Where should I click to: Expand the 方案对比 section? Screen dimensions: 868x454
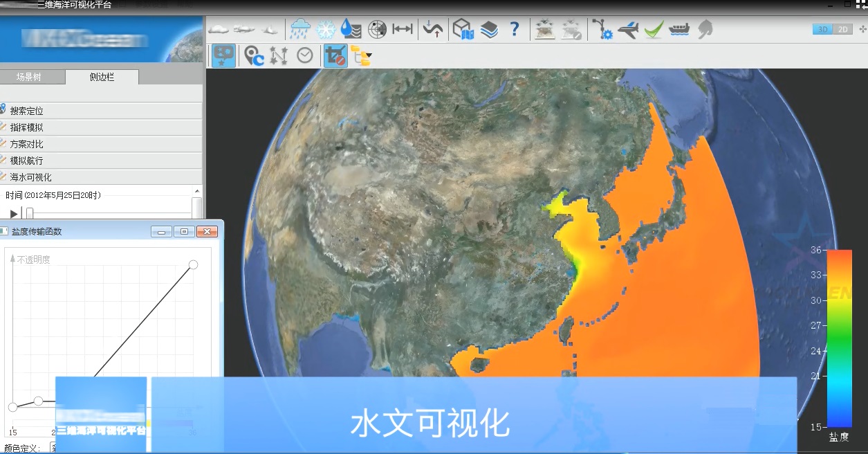(101, 144)
